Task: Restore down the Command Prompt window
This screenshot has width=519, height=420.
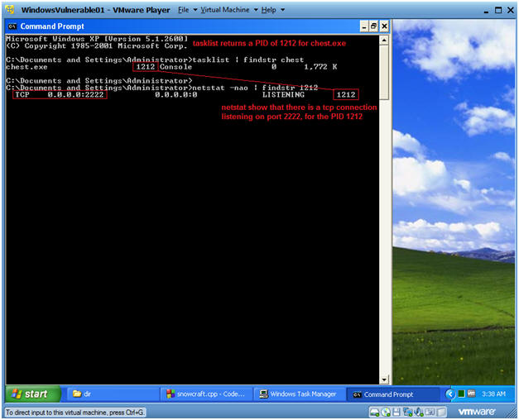Action: tap(374, 26)
